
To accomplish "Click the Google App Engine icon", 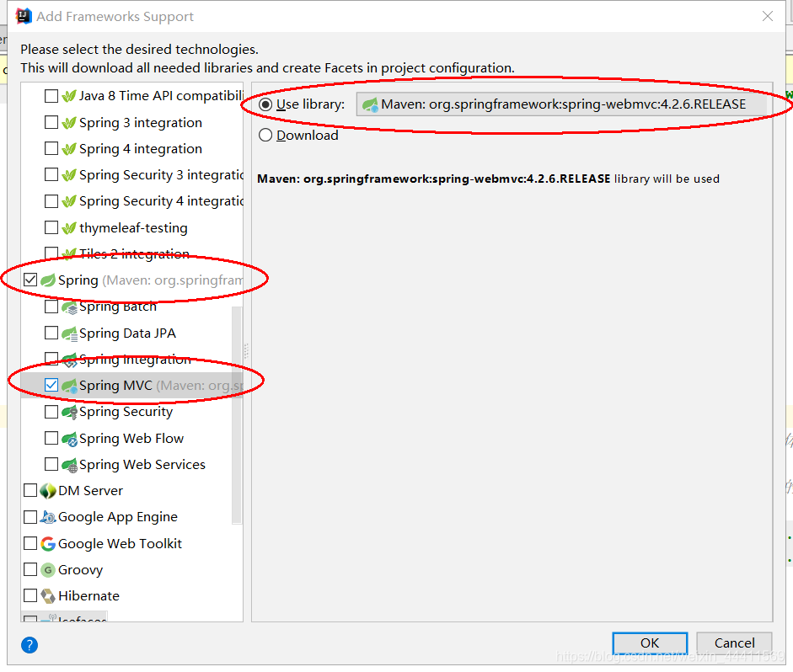I will pos(47,517).
